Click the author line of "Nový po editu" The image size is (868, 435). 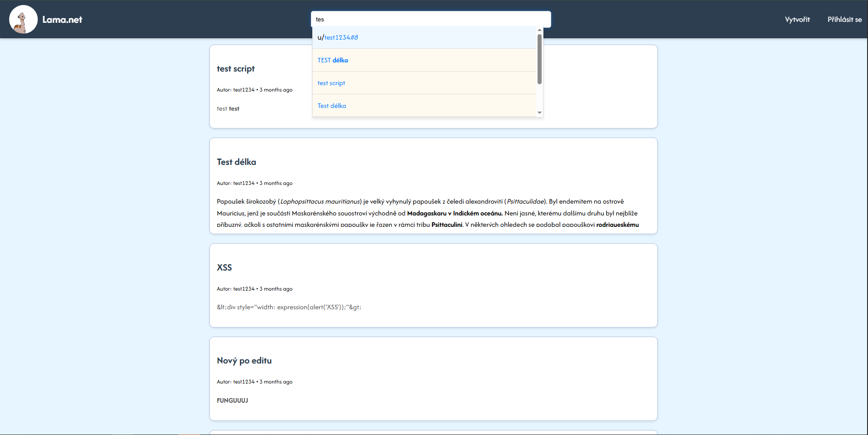click(254, 382)
